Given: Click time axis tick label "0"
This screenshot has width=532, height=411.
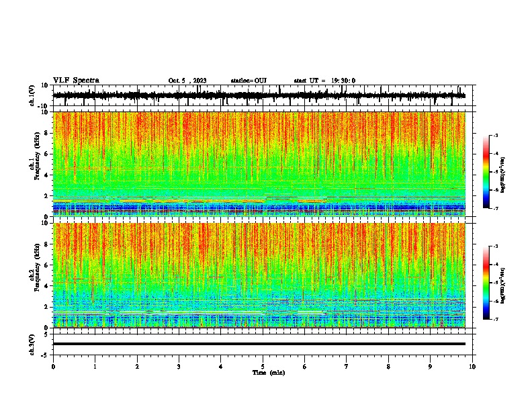Looking at the screenshot, I should [x=53, y=367].
